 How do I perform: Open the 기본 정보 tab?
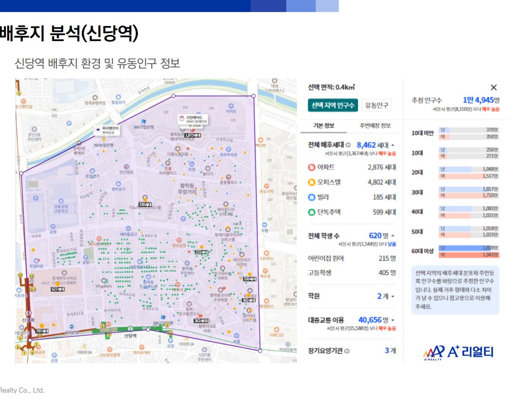tap(324, 125)
